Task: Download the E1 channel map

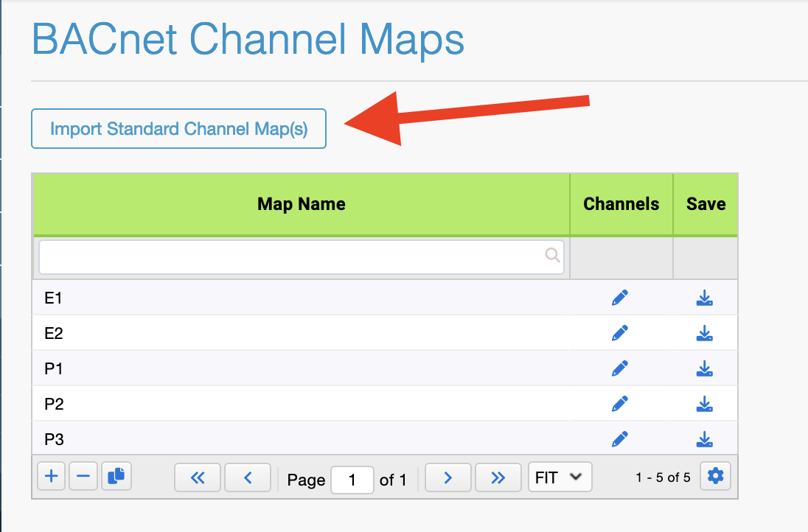Action: click(705, 298)
